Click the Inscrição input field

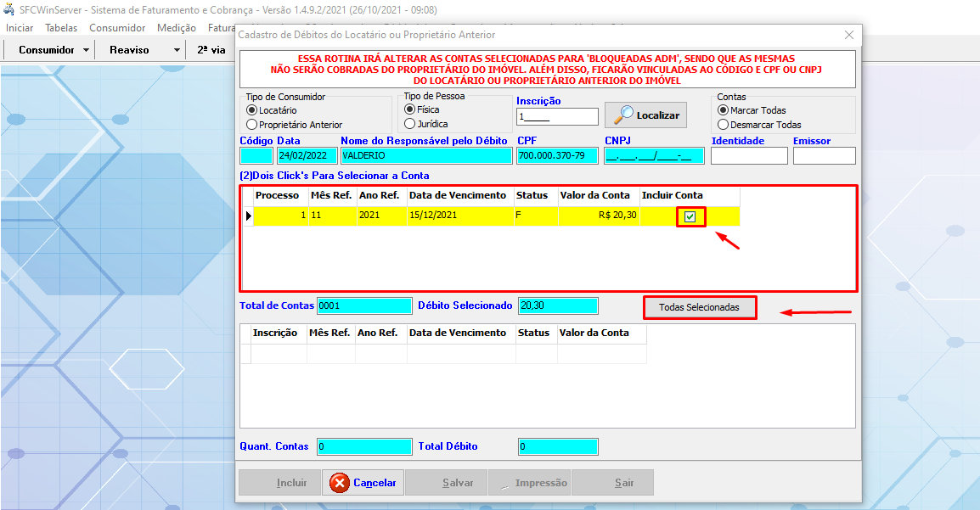(x=557, y=117)
